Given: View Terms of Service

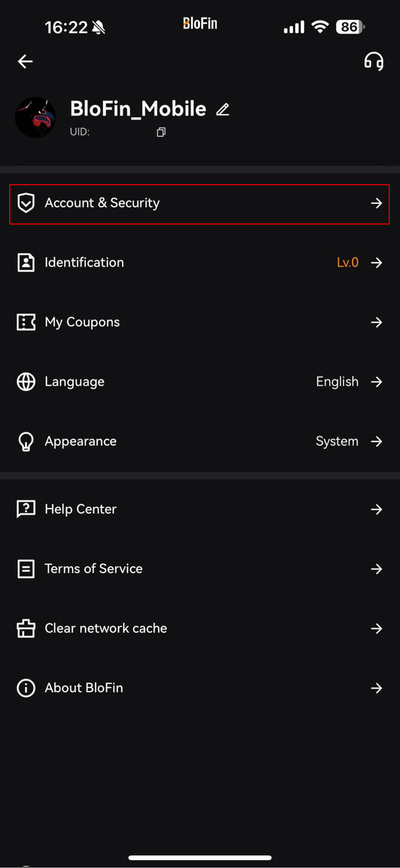Looking at the screenshot, I should click(200, 569).
